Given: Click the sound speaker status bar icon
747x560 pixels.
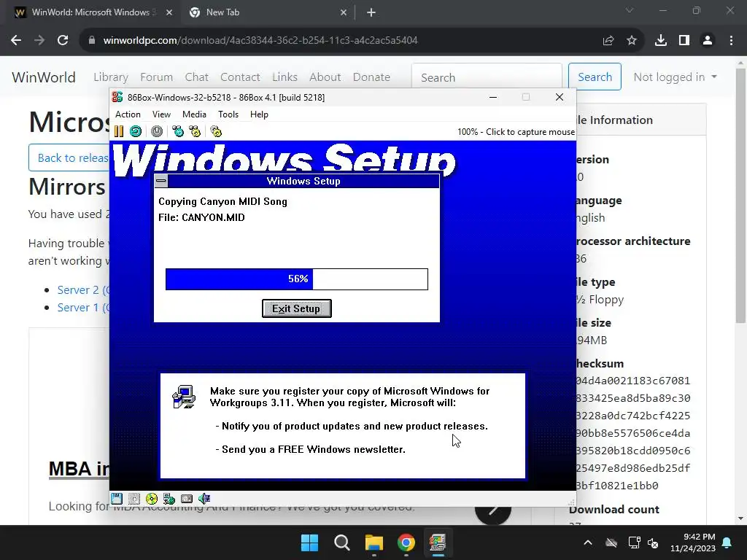Looking at the screenshot, I should click(x=204, y=499).
